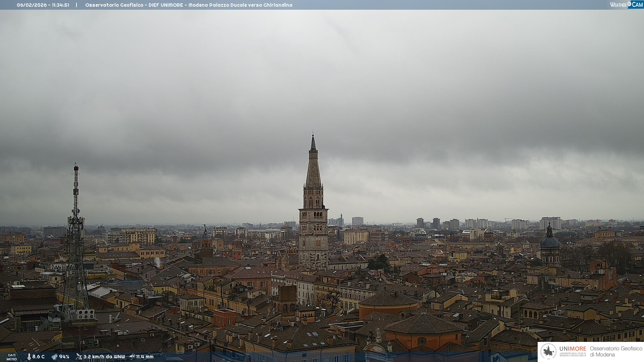Click the thermometer temperature icon
Screen dimensions: 644x362
click(x=29, y=357)
